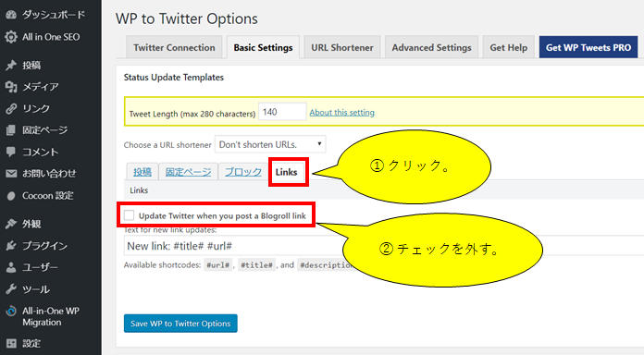This screenshot has width=644, height=355.
Task: Click the user silhouette icon beside ユーザー
Action: 11,267
